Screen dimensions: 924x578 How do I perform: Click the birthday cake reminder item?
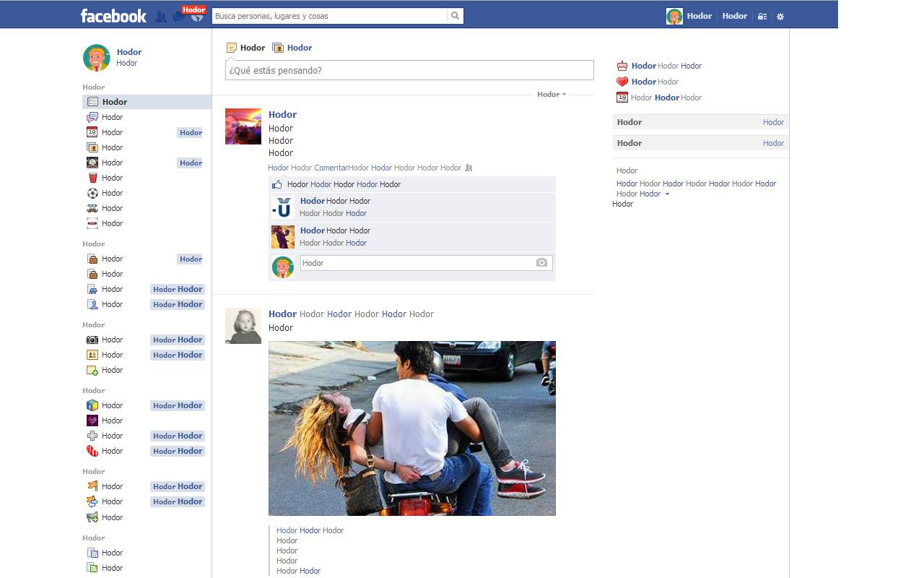622,66
